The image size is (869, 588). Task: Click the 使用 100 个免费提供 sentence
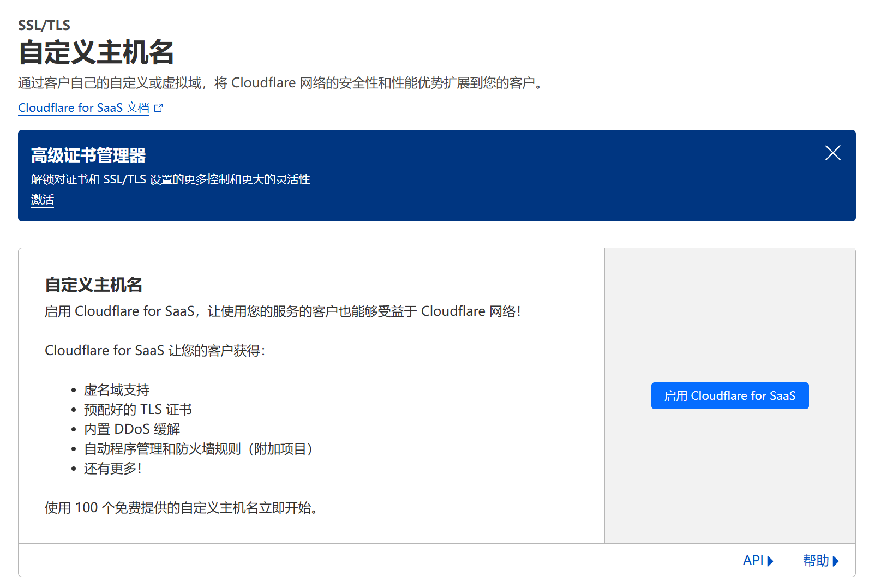[x=182, y=508]
